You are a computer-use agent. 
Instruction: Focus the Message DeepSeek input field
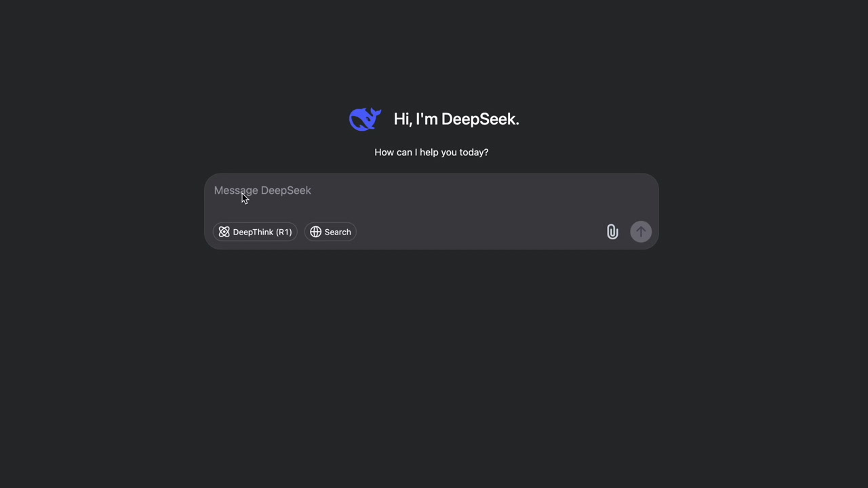431,197
